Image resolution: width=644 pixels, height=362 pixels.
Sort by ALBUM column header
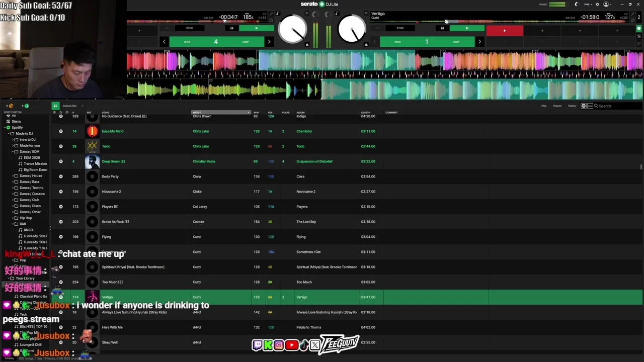point(300,112)
